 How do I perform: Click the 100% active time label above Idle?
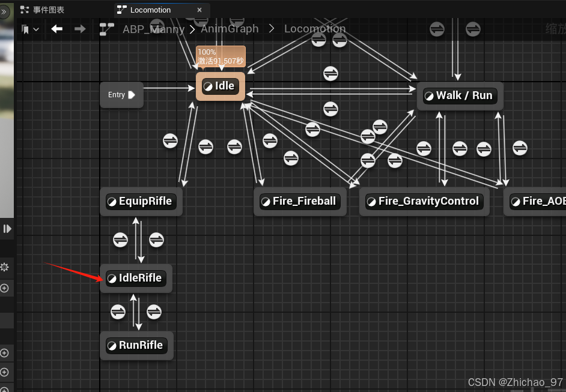[221, 56]
